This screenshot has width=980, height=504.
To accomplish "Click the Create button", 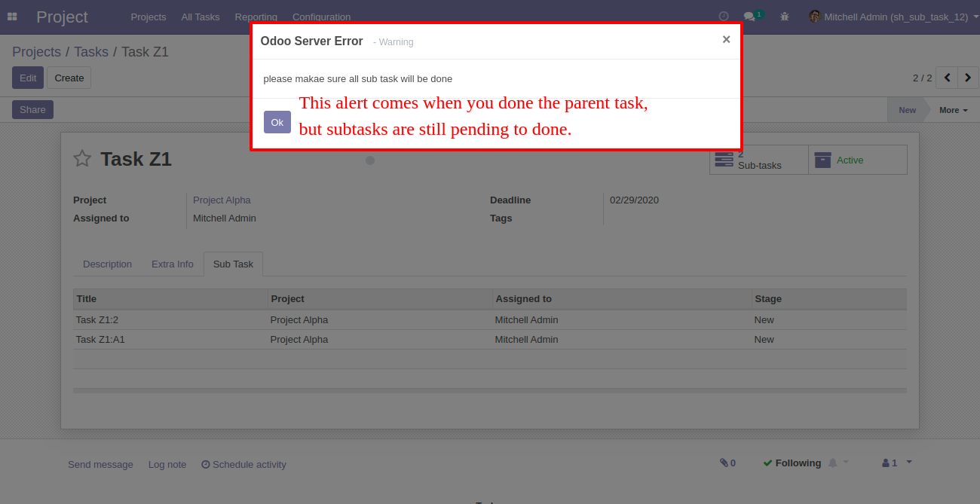I will 69,78.
